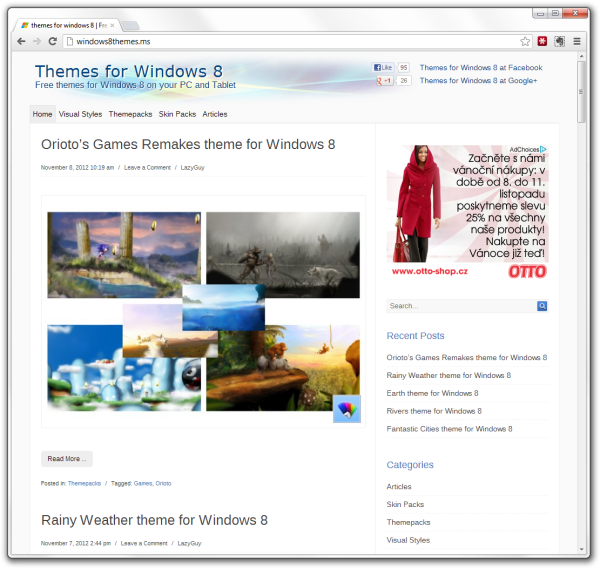Open Themes for Windows 8 at Google+ link
The height and width of the screenshot is (568, 600).
(478, 80)
